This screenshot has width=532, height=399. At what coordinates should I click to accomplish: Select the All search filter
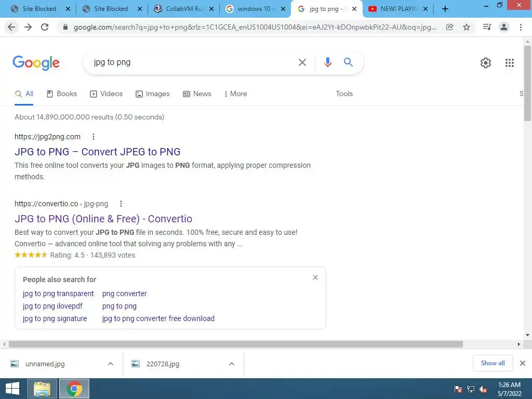24,94
